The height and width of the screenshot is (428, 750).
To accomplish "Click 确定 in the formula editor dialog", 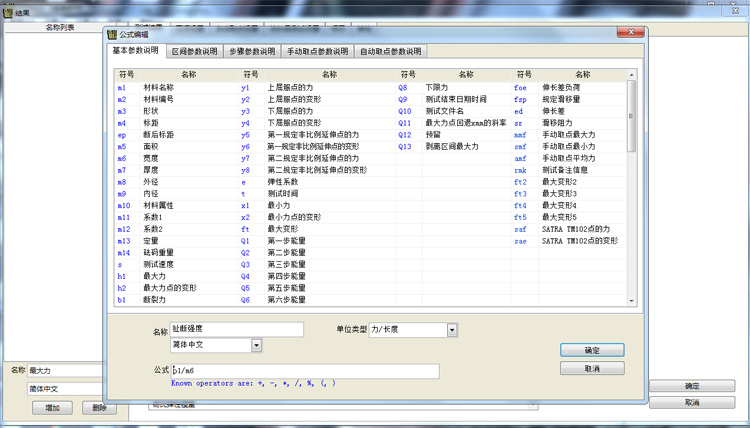I will click(592, 351).
